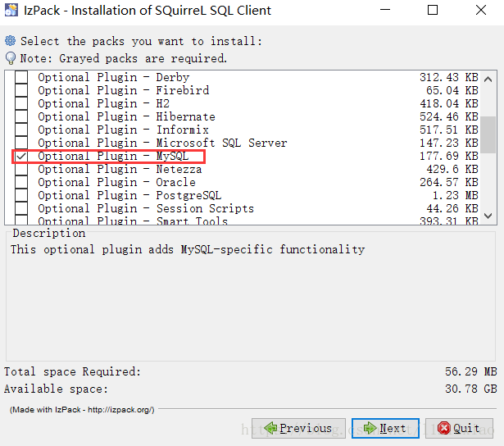Screen dimensions: 504x446
Task: Enable the Derby plugin checkbox
Action: 21,77
